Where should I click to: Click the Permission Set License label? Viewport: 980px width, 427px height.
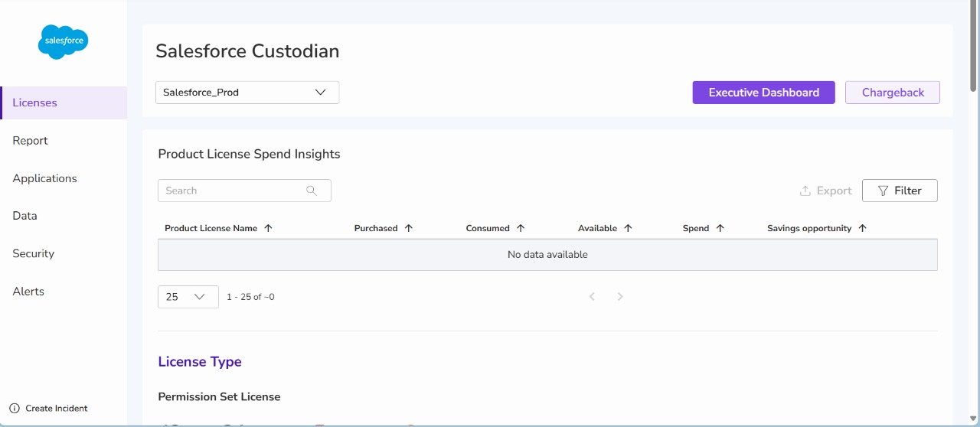(x=219, y=396)
